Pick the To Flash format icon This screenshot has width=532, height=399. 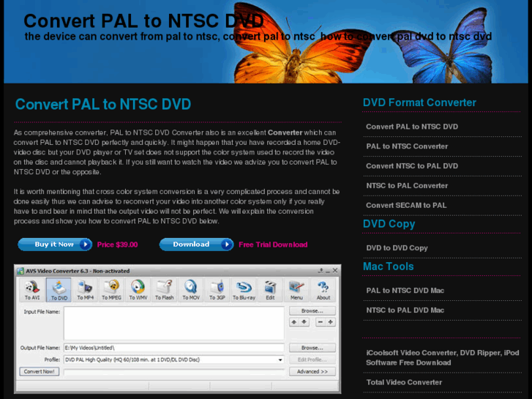click(x=165, y=290)
